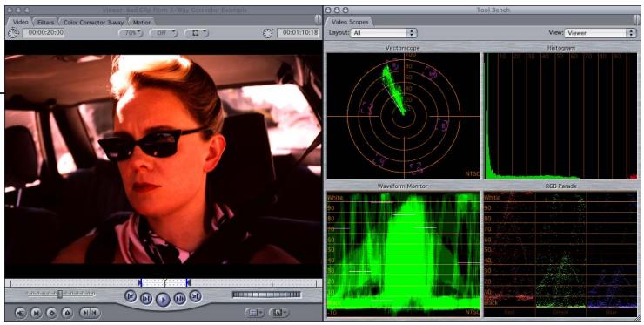This screenshot has width=644, height=325.
Task: Go to the previous edit point
Action: click(131, 295)
